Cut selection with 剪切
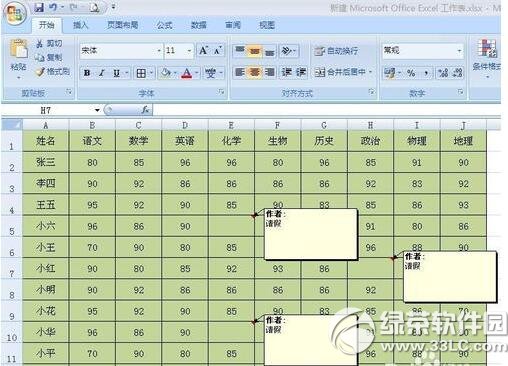Screen dimensions: 508x366 (49, 43)
